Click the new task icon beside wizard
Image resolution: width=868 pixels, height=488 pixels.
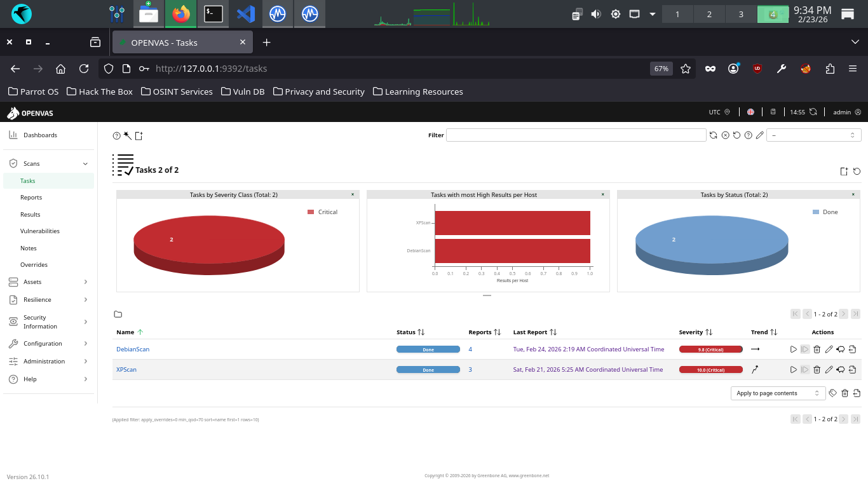[139, 135]
